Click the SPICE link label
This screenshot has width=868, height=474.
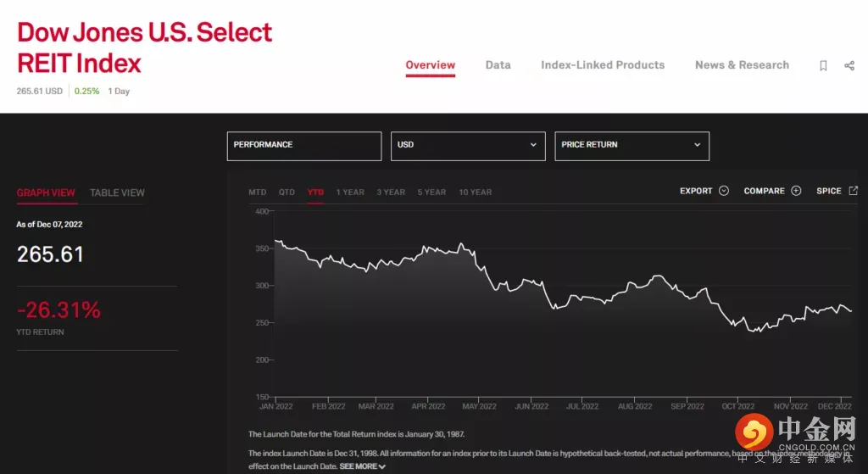tap(829, 191)
